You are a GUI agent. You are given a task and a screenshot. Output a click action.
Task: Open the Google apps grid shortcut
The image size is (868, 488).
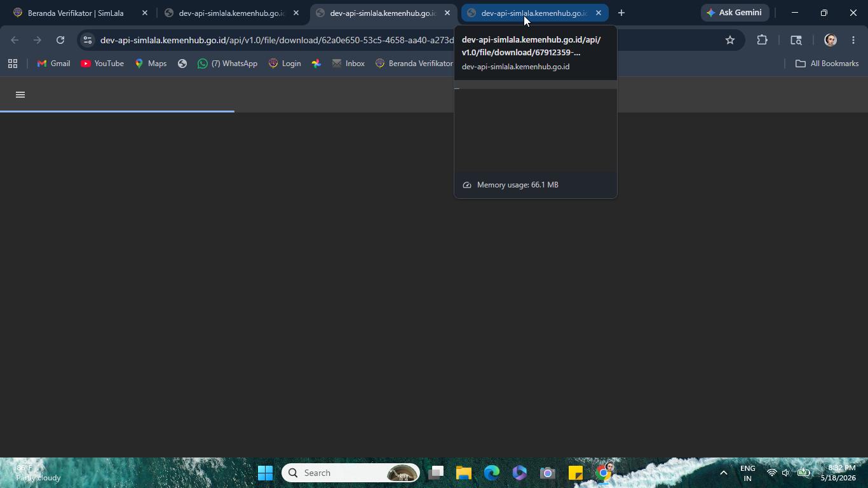click(x=13, y=64)
